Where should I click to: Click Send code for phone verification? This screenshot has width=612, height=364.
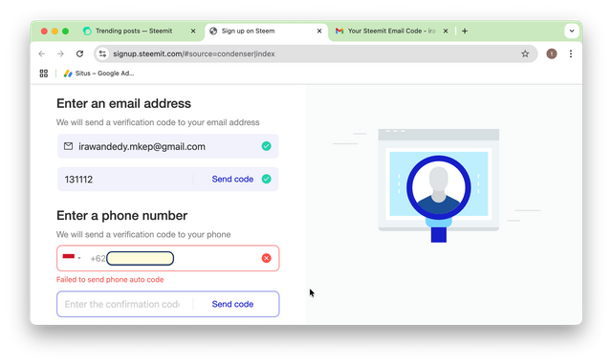point(232,304)
